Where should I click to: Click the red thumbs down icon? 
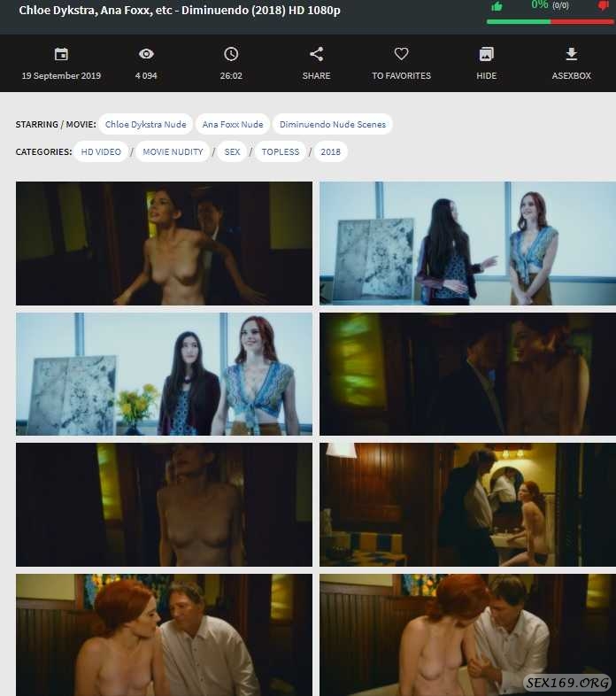click(604, 6)
